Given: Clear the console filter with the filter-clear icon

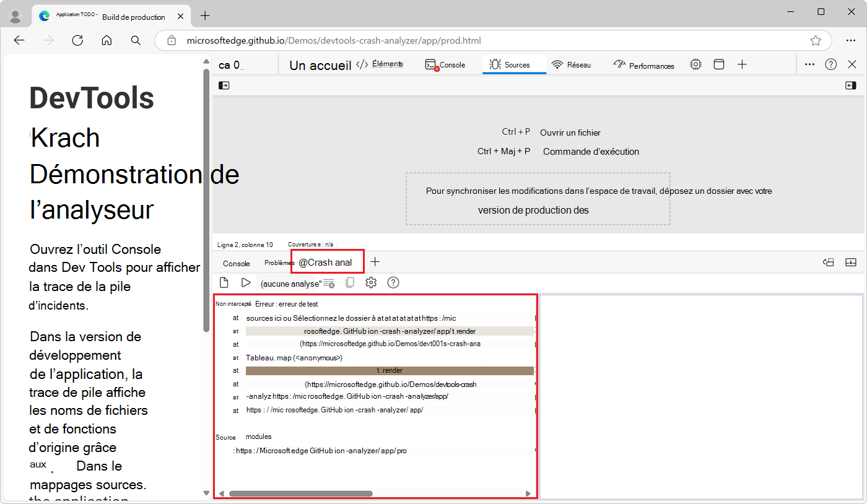Looking at the screenshot, I should 329,283.
